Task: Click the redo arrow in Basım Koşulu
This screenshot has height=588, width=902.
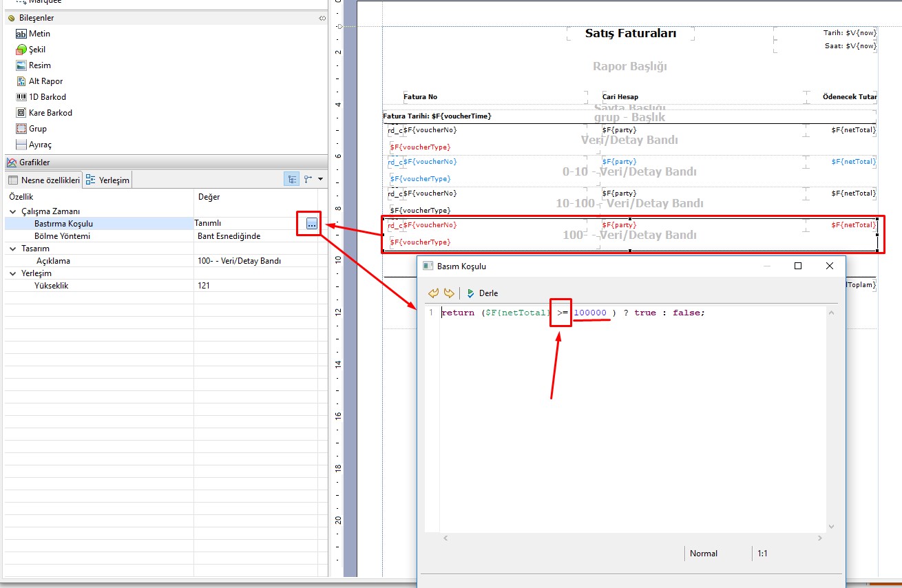Action: pos(449,293)
